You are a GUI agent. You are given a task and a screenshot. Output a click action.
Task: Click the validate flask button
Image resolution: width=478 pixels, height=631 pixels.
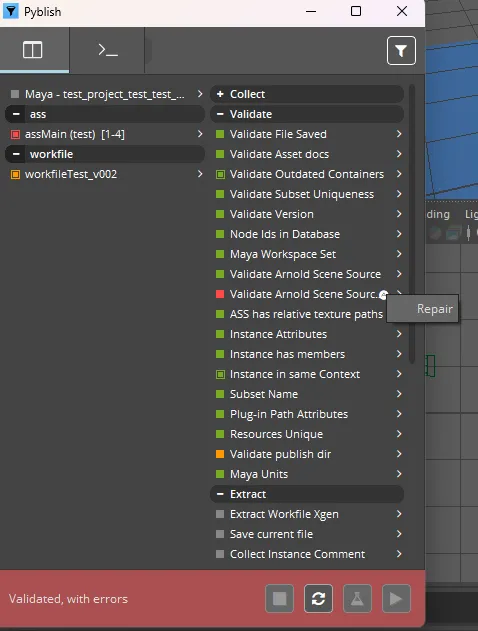(357, 598)
